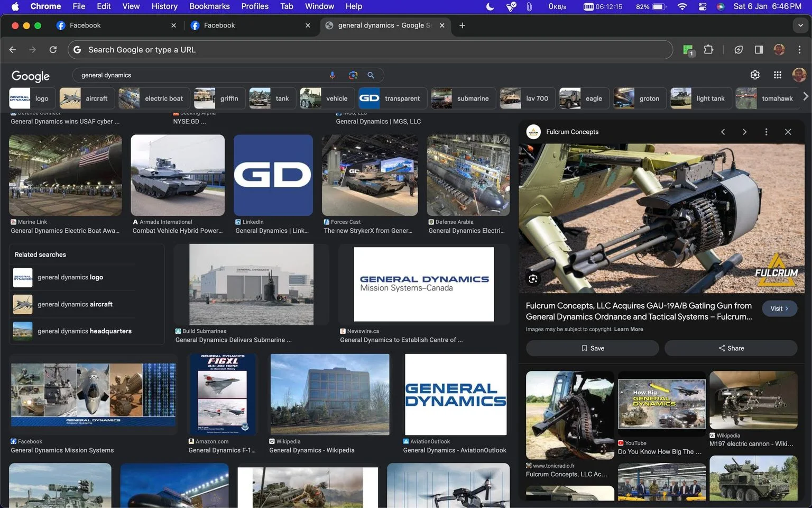Visit the Fulcrum Concepts page
The height and width of the screenshot is (508, 812).
(779, 309)
